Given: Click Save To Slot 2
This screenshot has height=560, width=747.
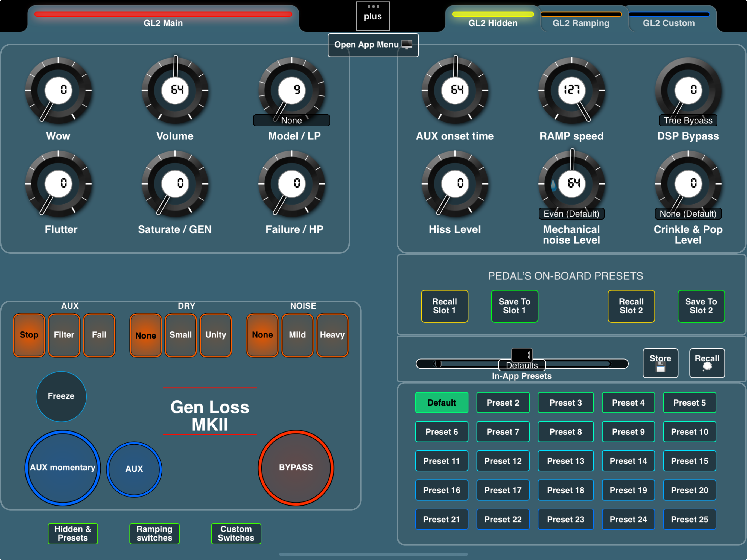Looking at the screenshot, I should [x=701, y=306].
